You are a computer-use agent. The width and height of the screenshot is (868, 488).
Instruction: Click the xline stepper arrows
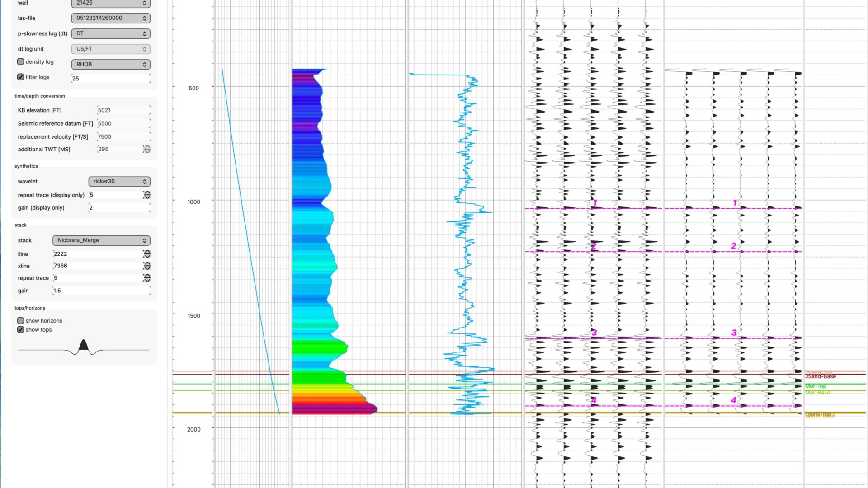(x=146, y=266)
